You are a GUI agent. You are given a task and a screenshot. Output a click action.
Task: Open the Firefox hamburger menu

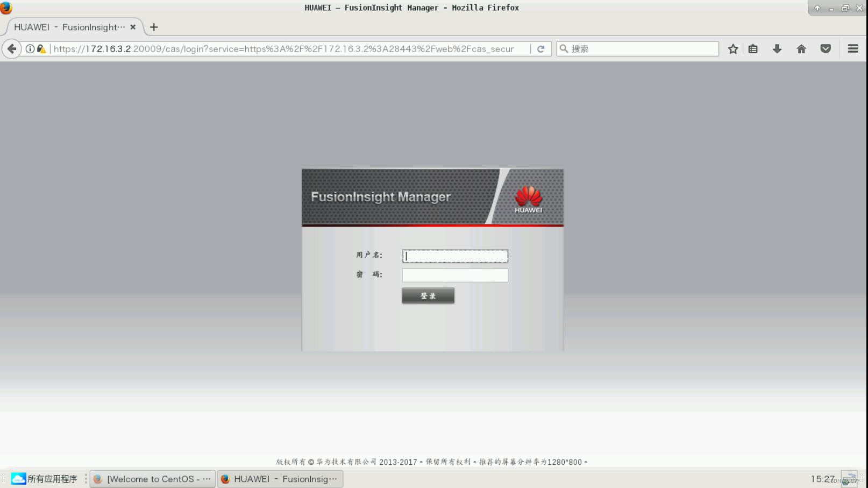coord(853,49)
